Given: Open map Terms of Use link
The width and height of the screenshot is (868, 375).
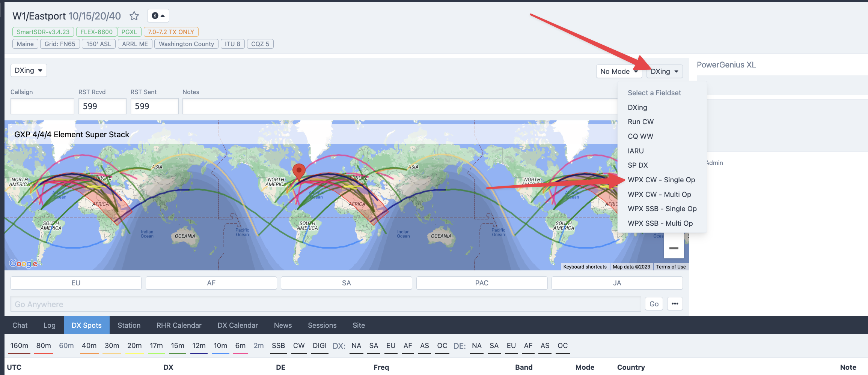Looking at the screenshot, I should tap(671, 267).
